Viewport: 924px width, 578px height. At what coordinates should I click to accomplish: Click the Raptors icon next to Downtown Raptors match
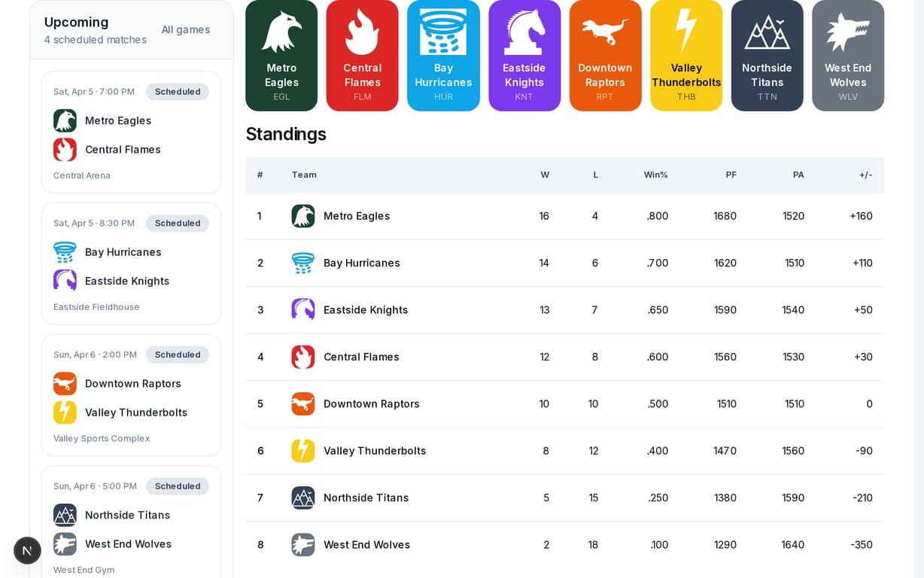point(65,383)
